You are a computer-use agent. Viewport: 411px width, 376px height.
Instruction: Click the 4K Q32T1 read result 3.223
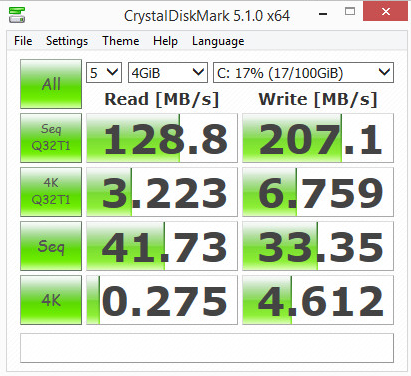pyautogui.click(x=162, y=192)
